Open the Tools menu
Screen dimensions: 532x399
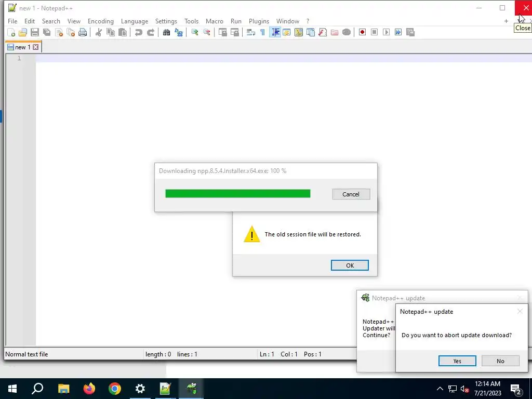point(191,21)
